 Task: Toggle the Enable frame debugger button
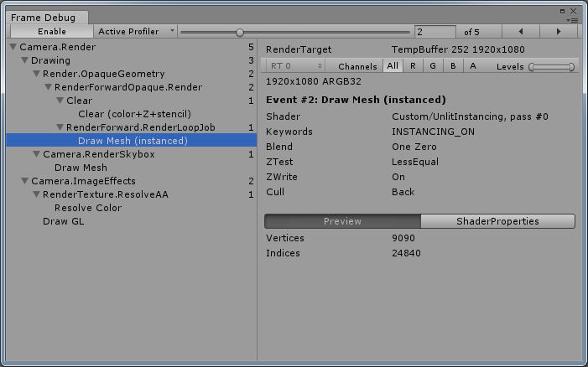51,31
